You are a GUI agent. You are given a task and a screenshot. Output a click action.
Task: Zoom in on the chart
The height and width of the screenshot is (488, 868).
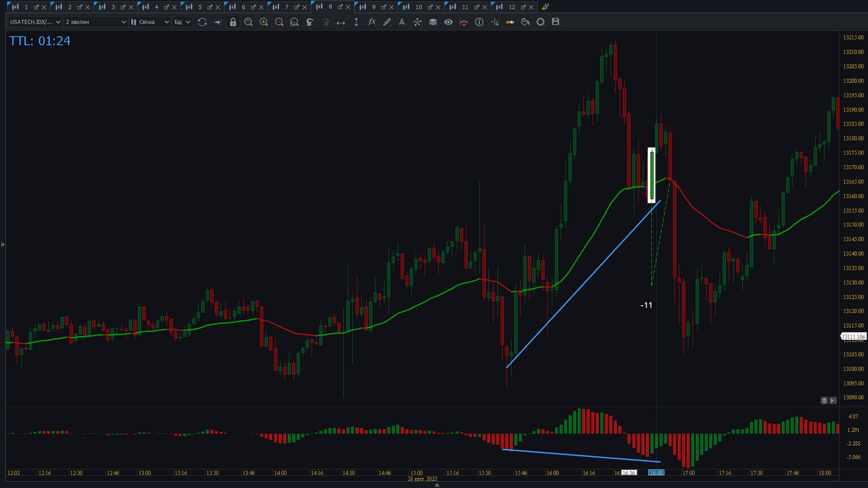[264, 22]
